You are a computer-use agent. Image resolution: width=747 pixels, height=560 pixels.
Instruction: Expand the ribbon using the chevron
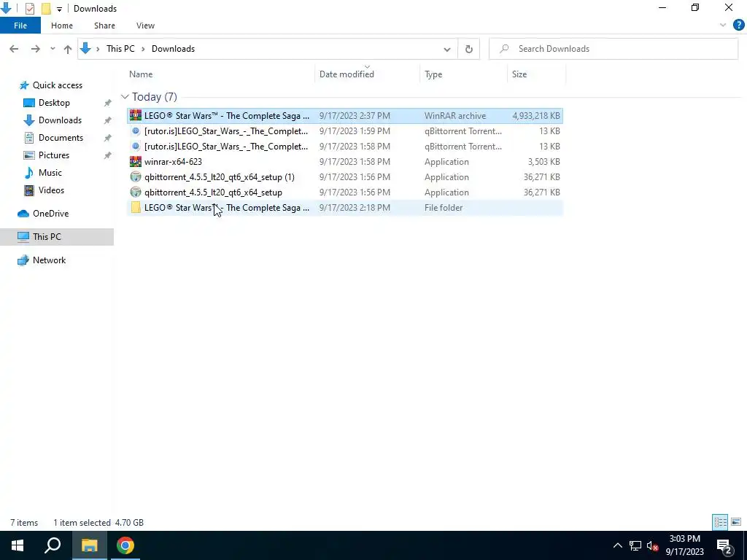tap(723, 26)
